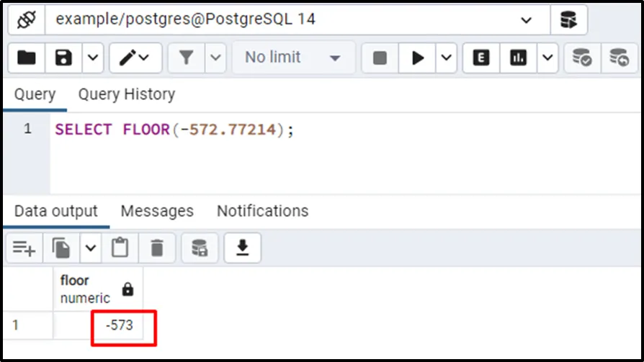This screenshot has height=362, width=644.
Task: Open the new connection database icon
Action: (569, 19)
